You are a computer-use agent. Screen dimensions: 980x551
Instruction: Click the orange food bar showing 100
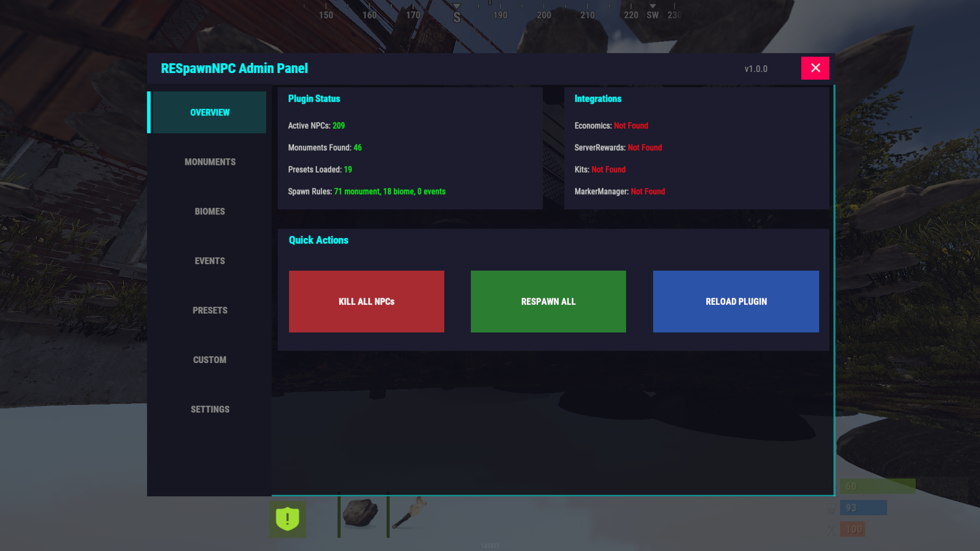click(852, 529)
